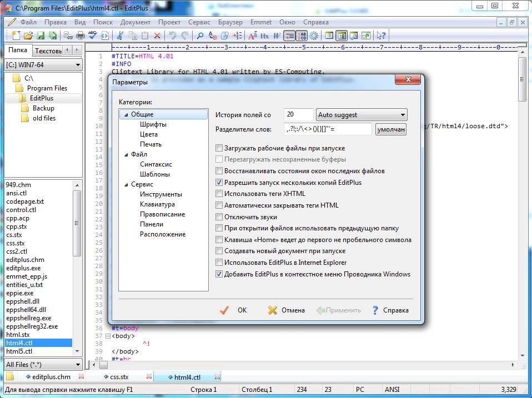The height and width of the screenshot is (398, 532).
Task: Select editplus.exe in the file list
Action: [x=23, y=268]
